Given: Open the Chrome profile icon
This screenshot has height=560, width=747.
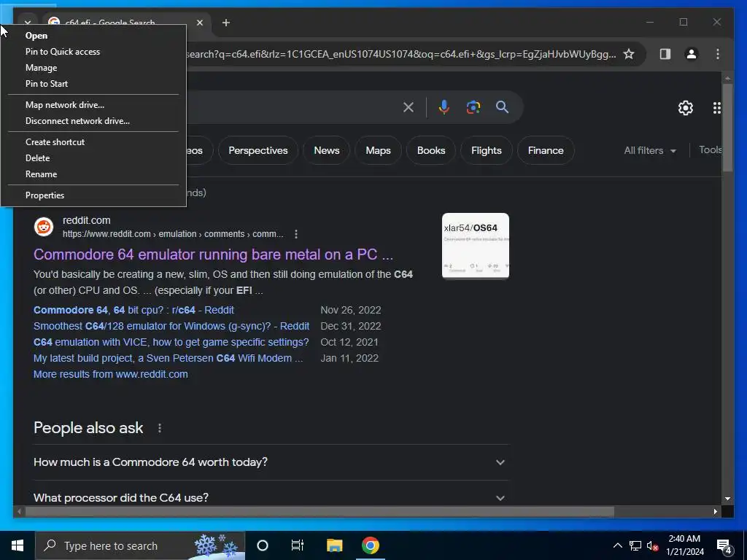Looking at the screenshot, I should pos(692,54).
